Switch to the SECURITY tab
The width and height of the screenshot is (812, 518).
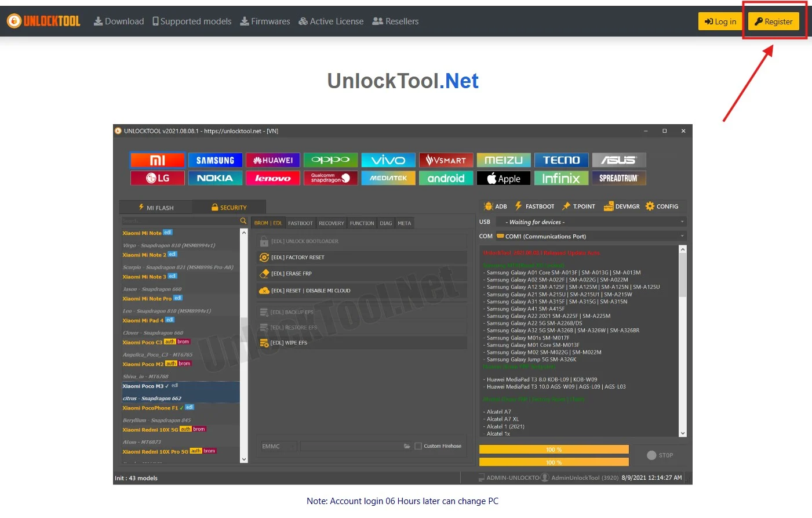click(229, 207)
